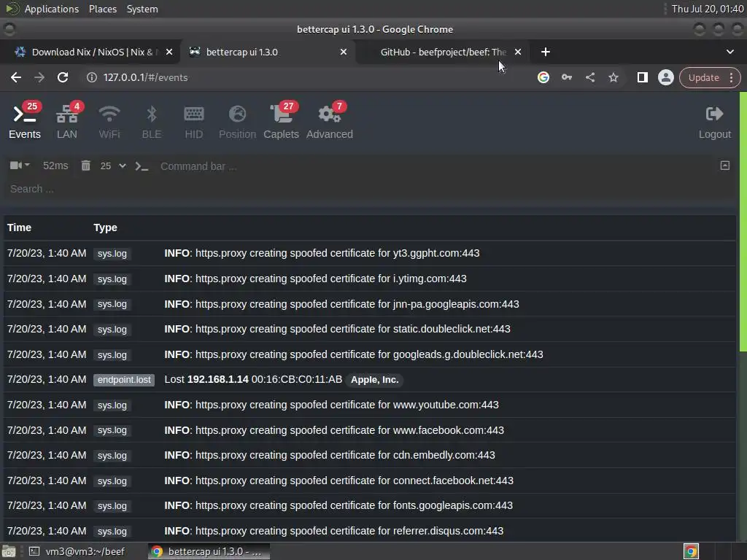Open the HID keyboard section
The image size is (747, 560).
pyautogui.click(x=193, y=121)
